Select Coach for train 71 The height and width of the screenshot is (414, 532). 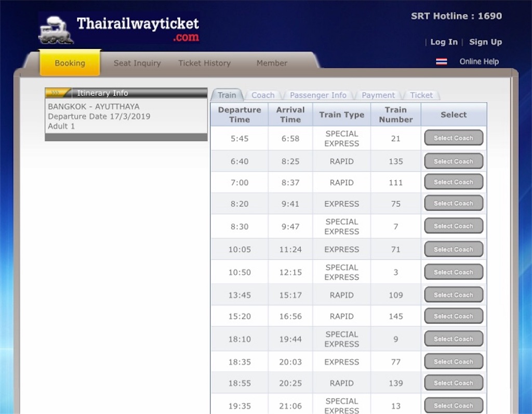click(x=453, y=249)
